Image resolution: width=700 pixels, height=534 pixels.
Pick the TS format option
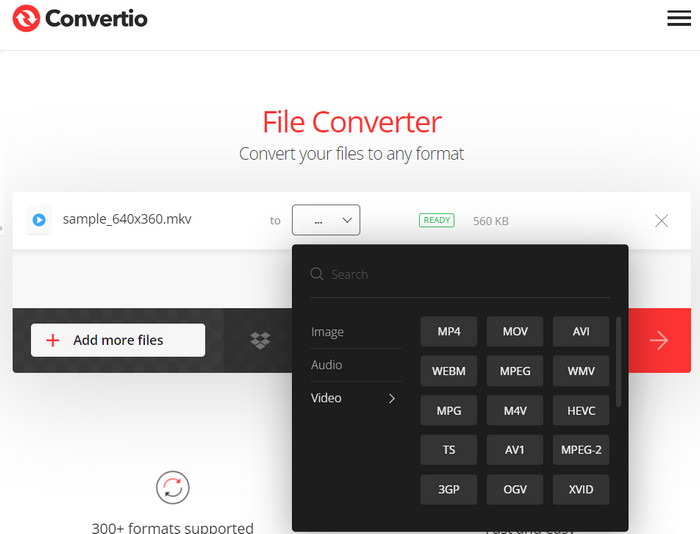click(449, 450)
